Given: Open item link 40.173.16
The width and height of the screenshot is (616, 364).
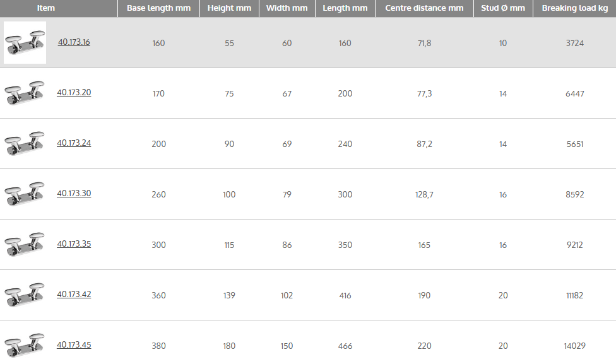Looking at the screenshot, I should [74, 42].
